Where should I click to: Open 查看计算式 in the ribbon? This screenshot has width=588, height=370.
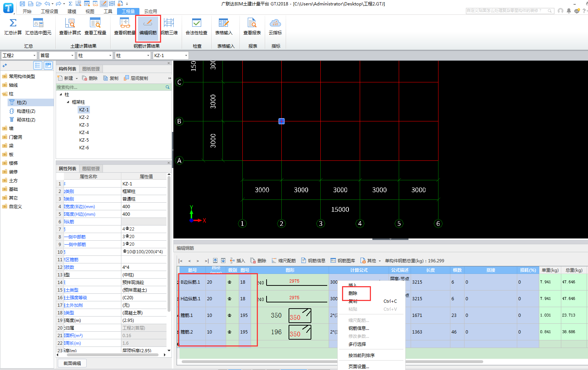pos(70,27)
